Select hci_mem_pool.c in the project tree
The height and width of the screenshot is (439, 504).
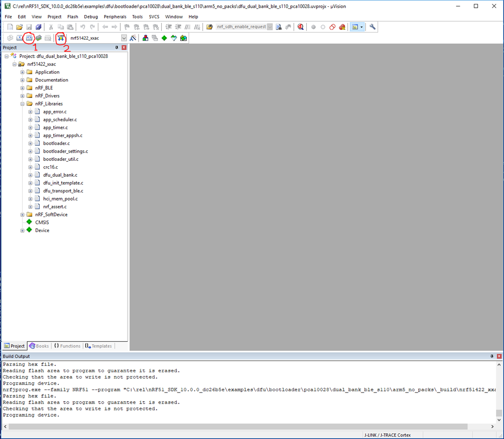point(61,199)
